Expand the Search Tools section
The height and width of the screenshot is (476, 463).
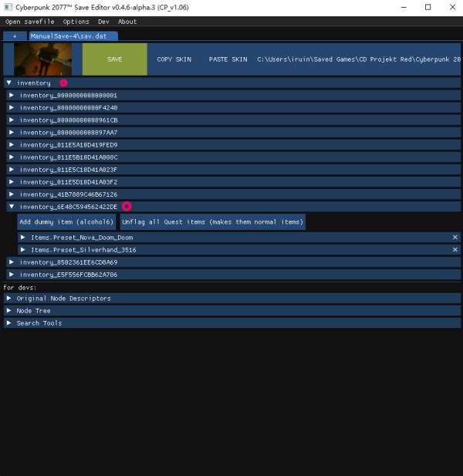[x=9, y=323]
